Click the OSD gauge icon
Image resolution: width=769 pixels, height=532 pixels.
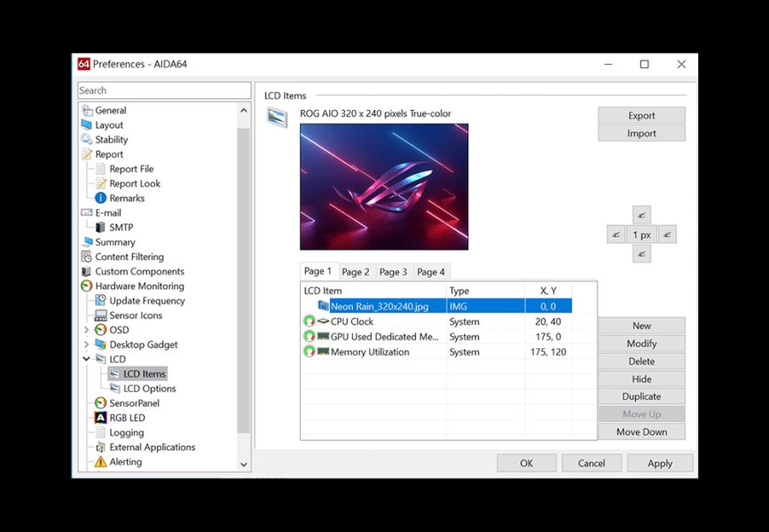click(100, 330)
